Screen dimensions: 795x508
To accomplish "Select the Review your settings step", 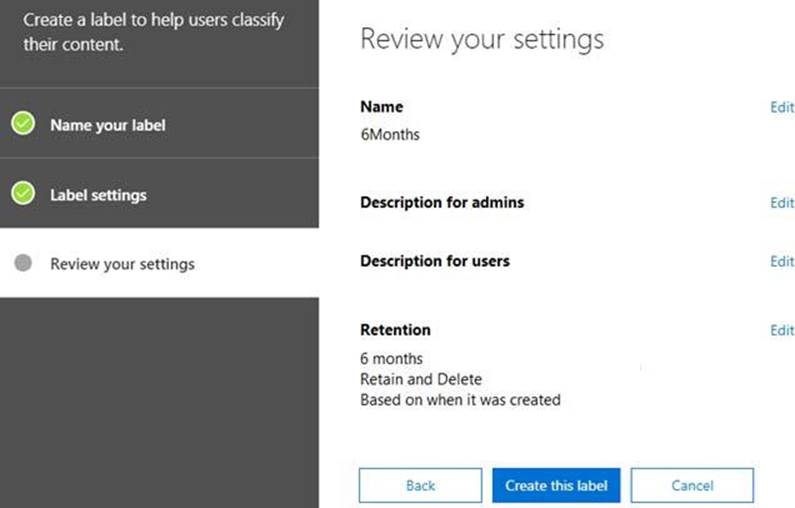I will pyautogui.click(x=122, y=264).
